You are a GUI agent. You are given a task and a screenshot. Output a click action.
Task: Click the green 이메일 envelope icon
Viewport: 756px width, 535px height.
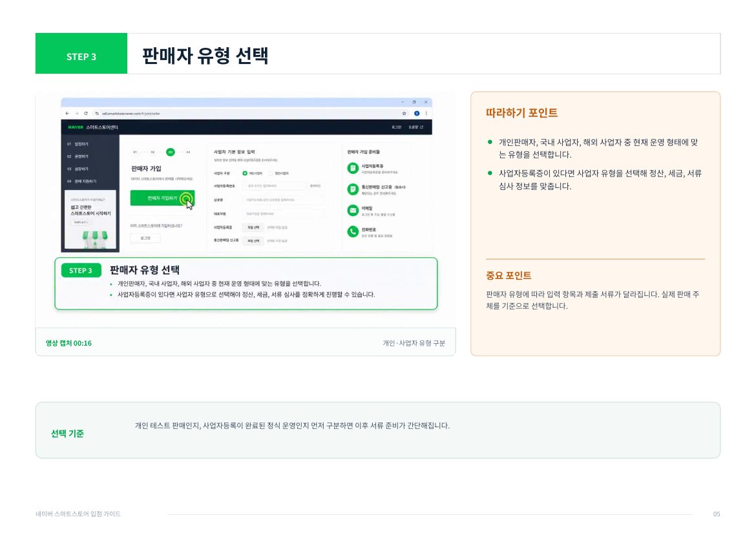click(353, 210)
